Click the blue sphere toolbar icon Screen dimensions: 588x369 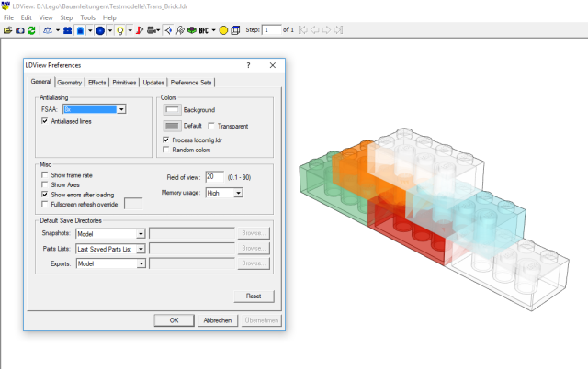(100, 30)
